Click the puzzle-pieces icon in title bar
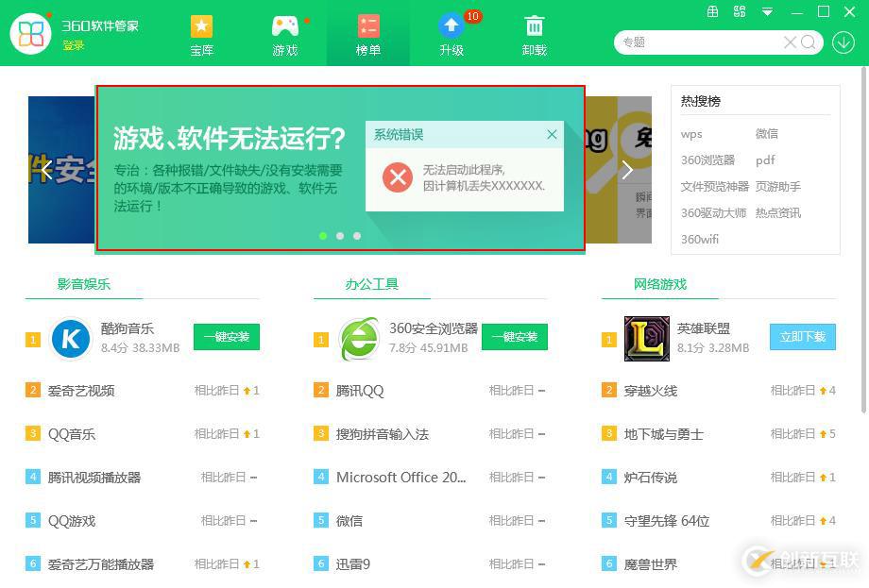The image size is (869, 588). [x=741, y=12]
